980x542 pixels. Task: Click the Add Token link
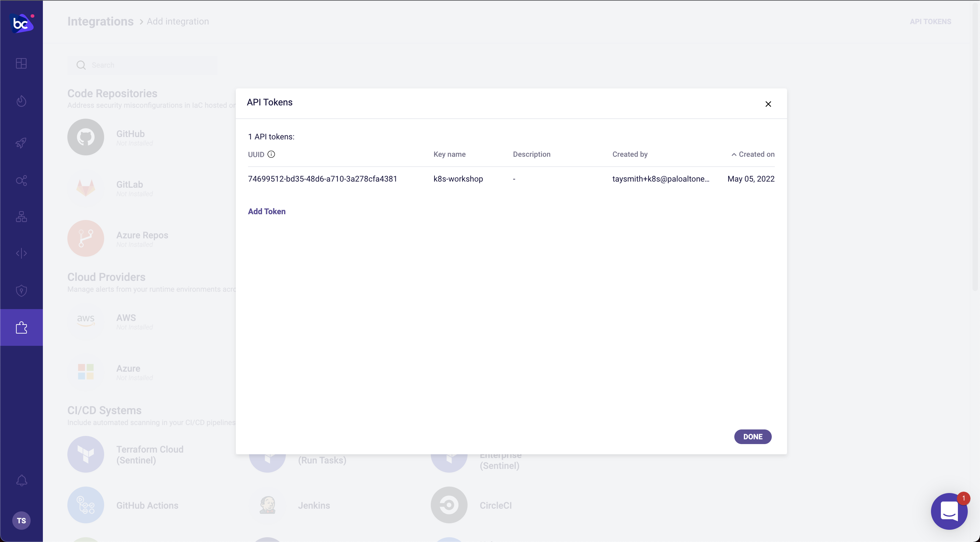[267, 212]
